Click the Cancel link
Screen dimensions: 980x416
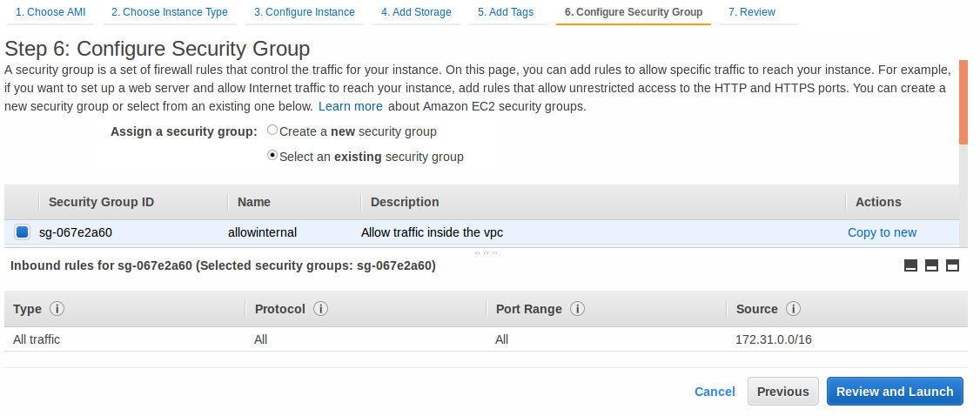pos(715,392)
